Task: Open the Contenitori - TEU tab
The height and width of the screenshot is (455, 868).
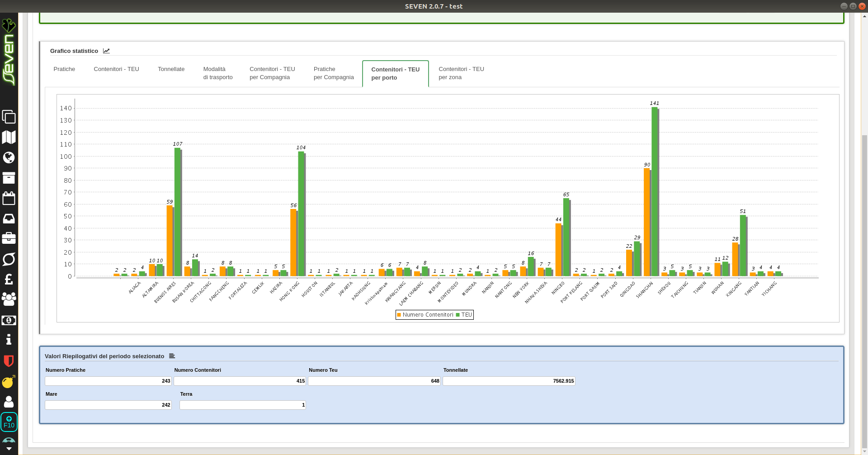Action: pyautogui.click(x=116, y=69)
